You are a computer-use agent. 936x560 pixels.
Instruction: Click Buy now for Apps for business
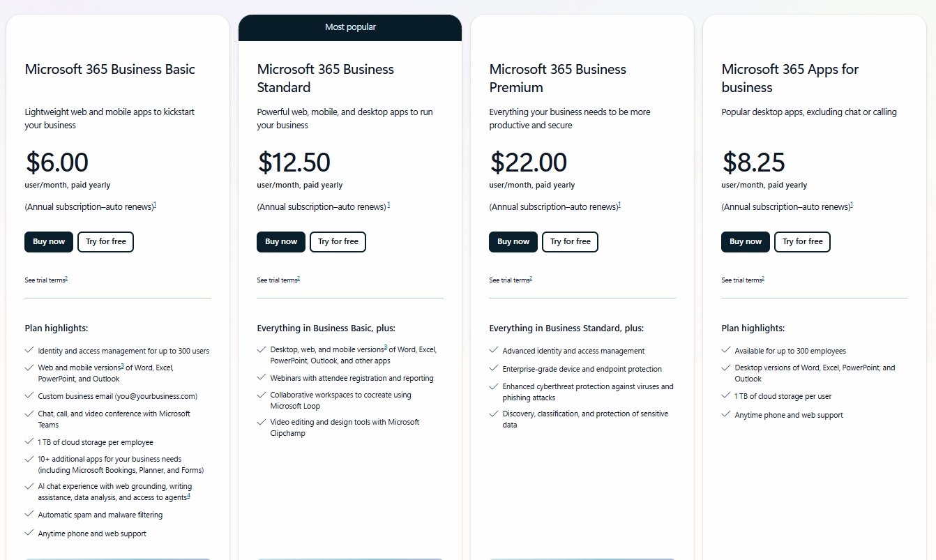tap(745, 241)
